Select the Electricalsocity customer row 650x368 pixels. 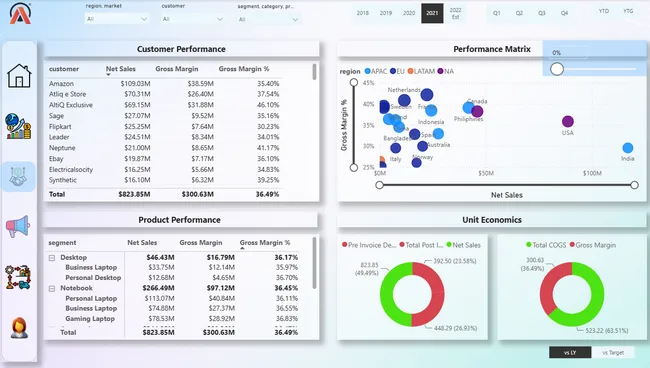(x=164, y=169)
